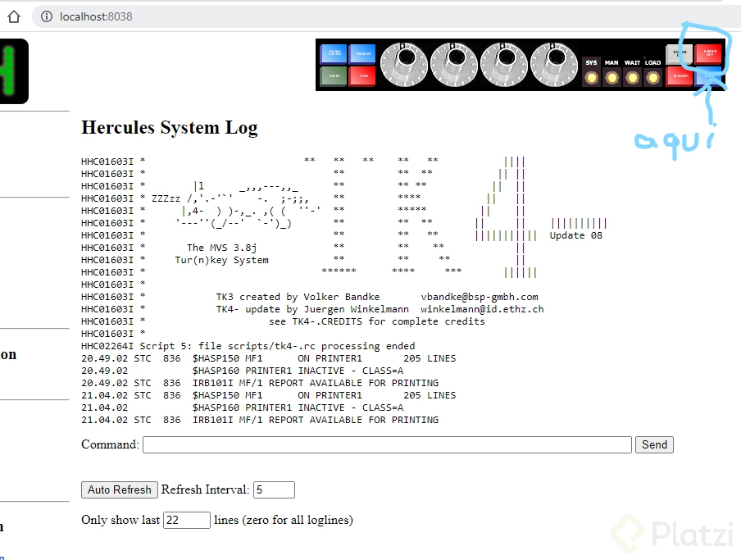Click the blue RESTART panel button
This screenshot has height=560, width=741.
pyautogui.click(x=362, y=54)
